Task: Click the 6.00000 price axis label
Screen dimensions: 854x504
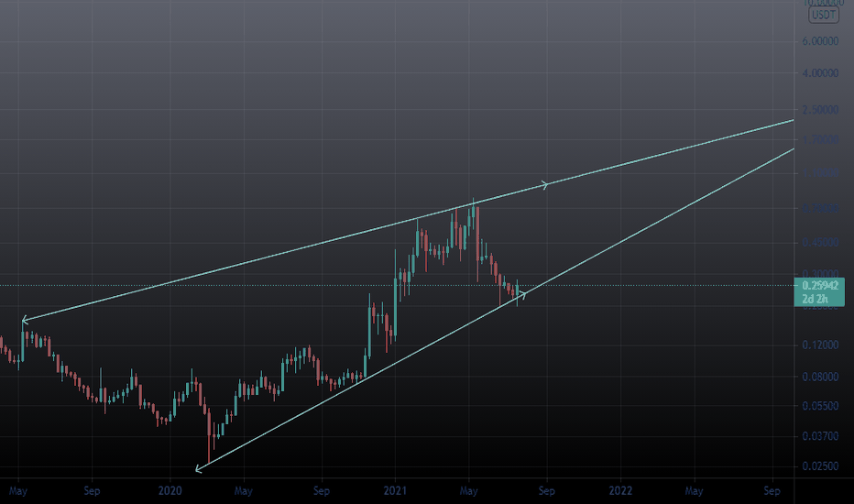Action: (x=820, y=41)
